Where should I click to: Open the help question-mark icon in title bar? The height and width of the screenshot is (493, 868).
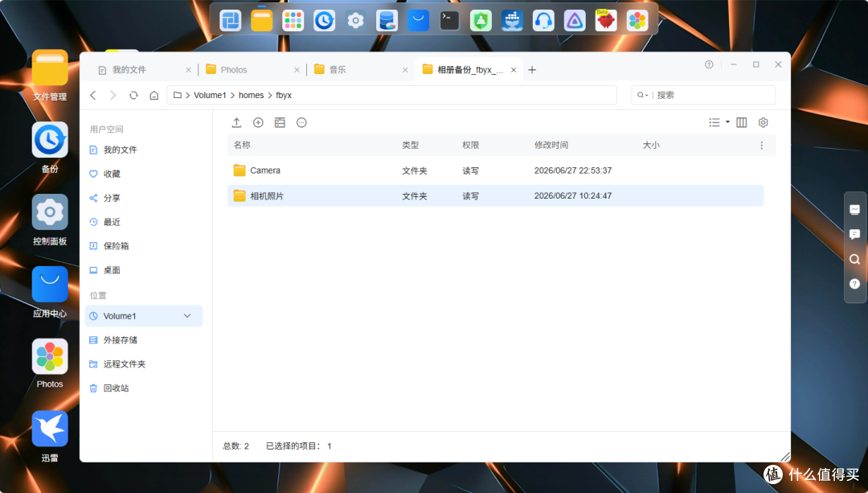pos(709,64)
